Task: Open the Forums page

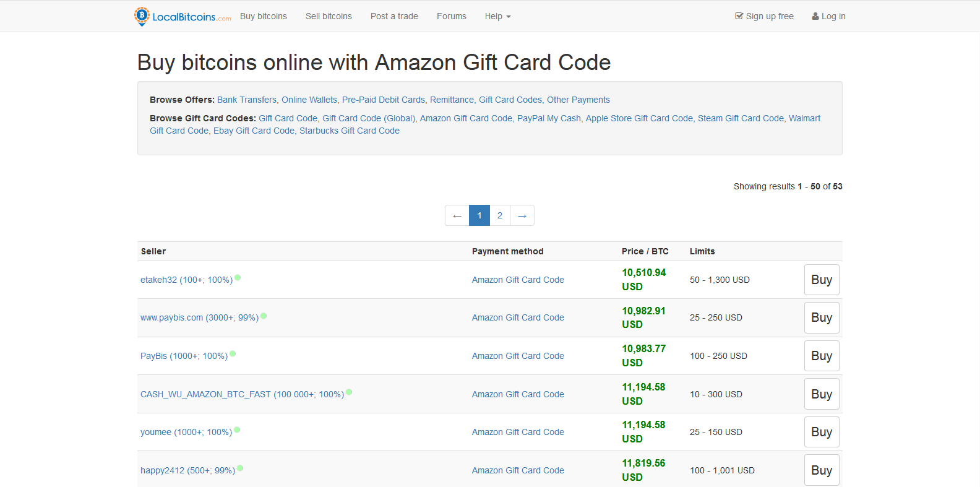Action: (452, 16)
